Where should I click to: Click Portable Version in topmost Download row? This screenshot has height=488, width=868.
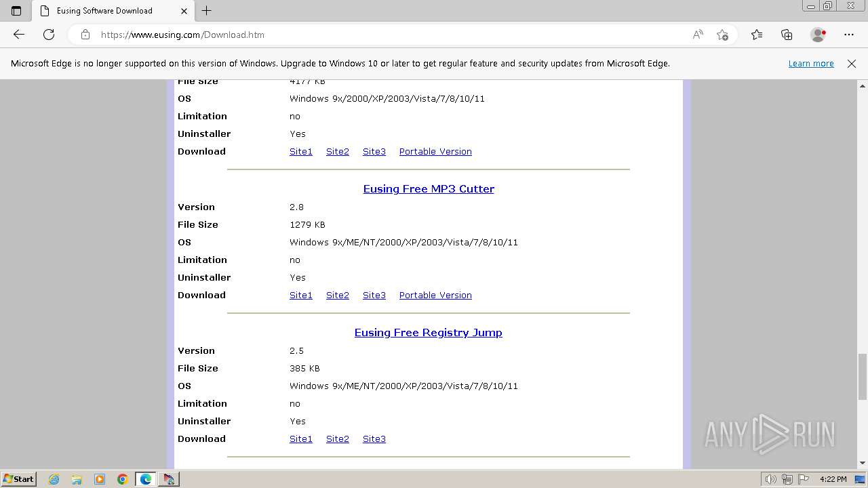click(435, 151)
